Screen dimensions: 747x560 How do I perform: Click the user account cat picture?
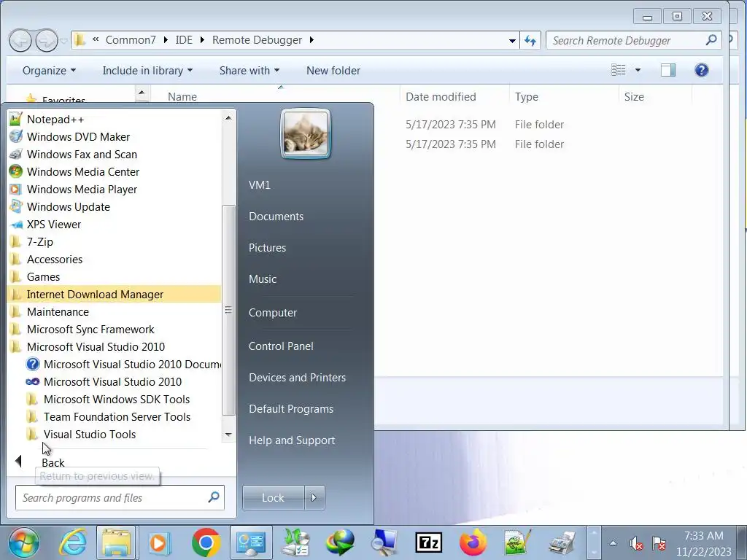tap(306, 134)
